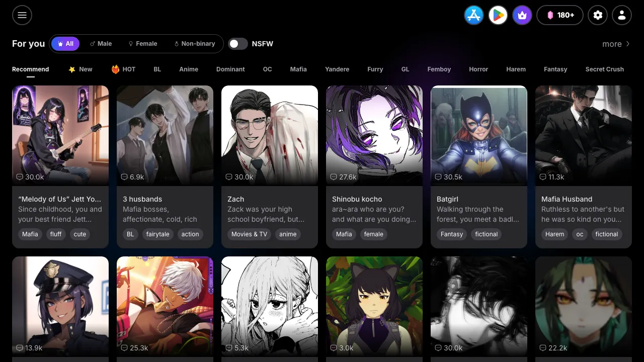Open the premium crown feature
644x362 pixels.
click(522, 15)
